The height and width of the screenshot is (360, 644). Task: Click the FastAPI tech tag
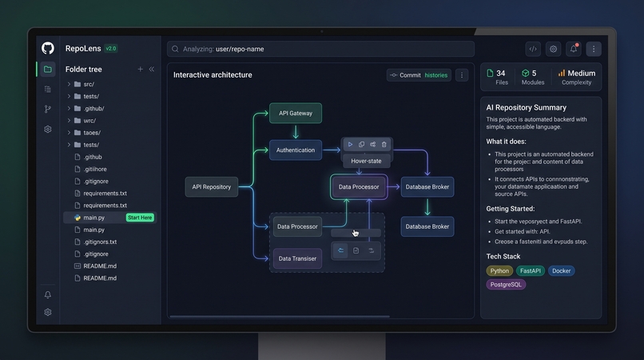[x=531, y=270]
